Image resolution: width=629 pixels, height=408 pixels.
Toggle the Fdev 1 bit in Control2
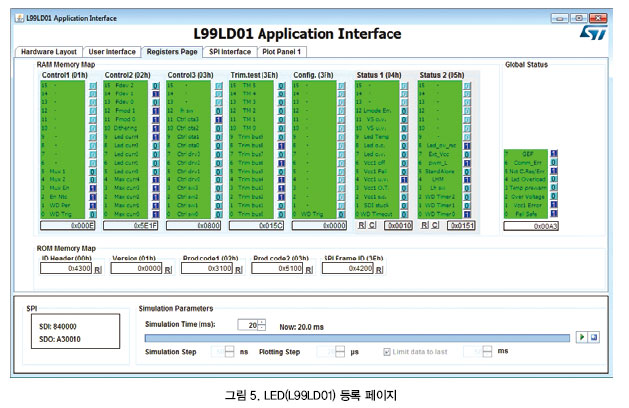[x=156, y=94]
